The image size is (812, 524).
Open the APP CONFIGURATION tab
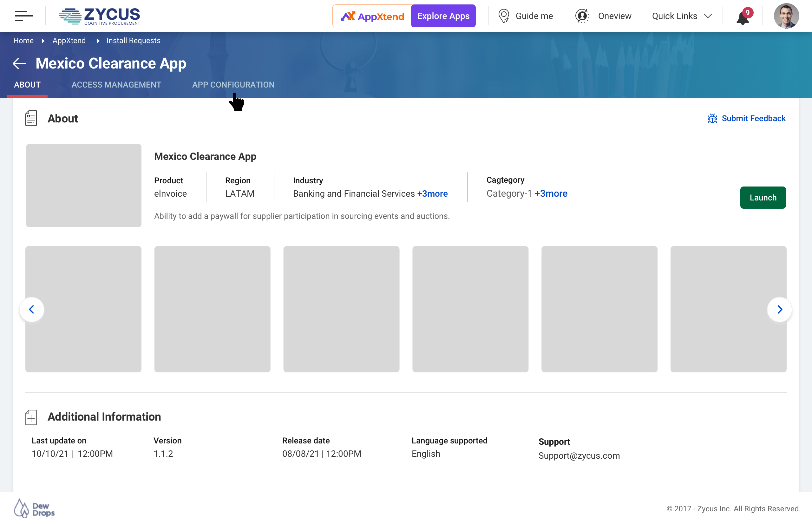[x=233, y=85]
